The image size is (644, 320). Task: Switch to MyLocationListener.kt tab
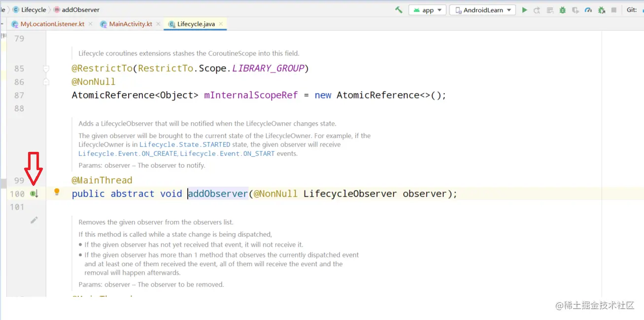pyautogui.click(x=52, y=24)
